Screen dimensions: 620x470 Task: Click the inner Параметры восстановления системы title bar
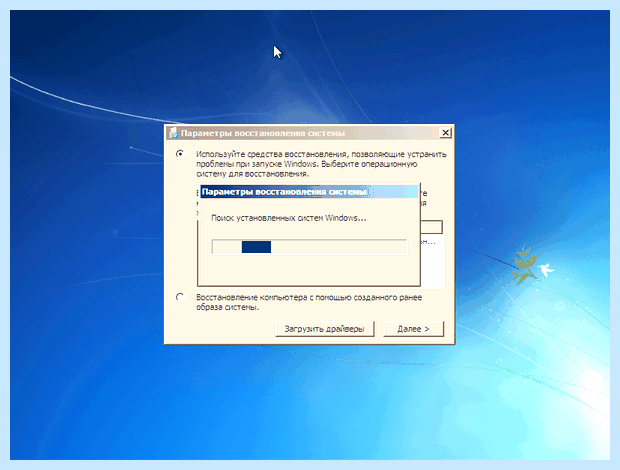[x=309, y=192]
